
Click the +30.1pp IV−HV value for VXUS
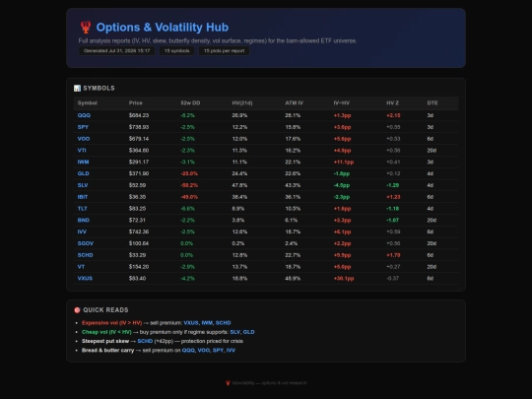coord(344,279)
